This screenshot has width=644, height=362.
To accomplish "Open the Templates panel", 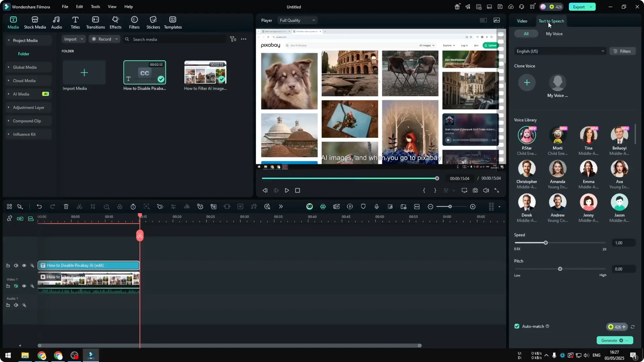I will point(172,22).
